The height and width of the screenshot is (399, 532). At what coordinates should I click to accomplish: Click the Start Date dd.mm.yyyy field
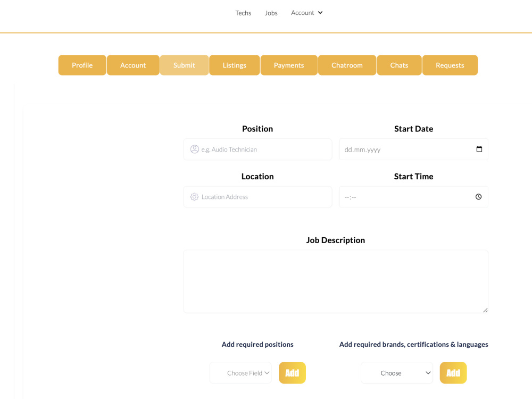[413, 149]
